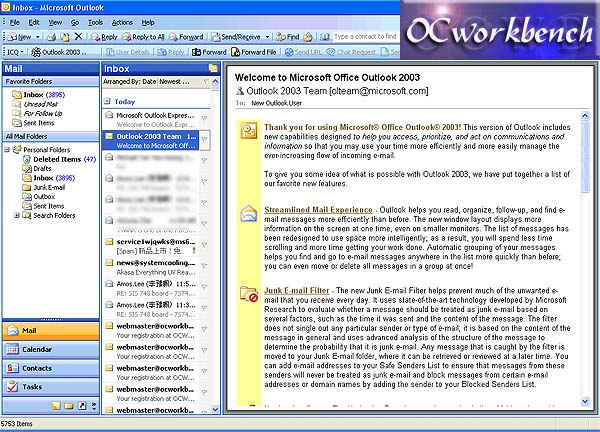Click the Organize folder icon next to Find
The image size is (600, 432).
tap(308, 37)
